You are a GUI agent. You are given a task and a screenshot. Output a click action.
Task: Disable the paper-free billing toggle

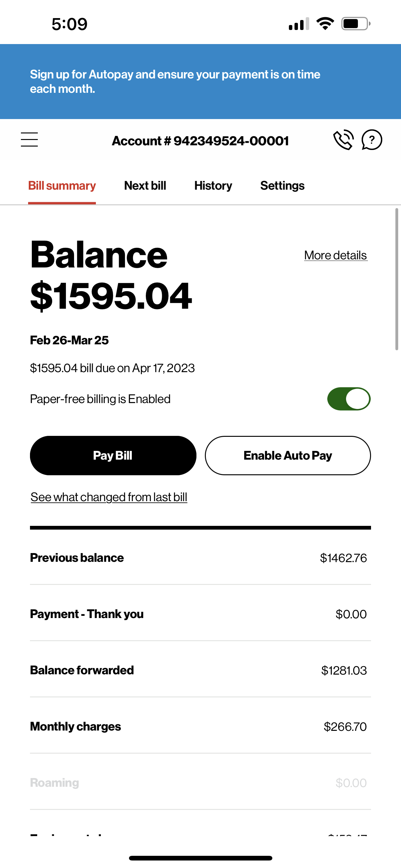coord(349,399)
